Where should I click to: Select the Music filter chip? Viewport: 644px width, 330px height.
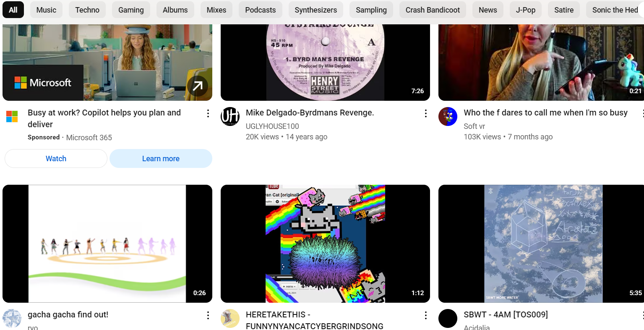click(46, 10)
